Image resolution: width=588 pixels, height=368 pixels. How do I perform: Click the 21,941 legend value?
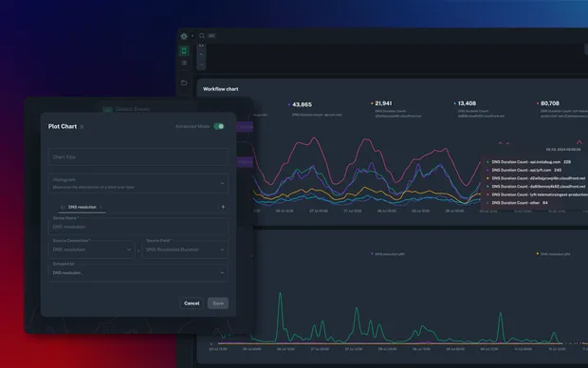[x=383, y=103]
